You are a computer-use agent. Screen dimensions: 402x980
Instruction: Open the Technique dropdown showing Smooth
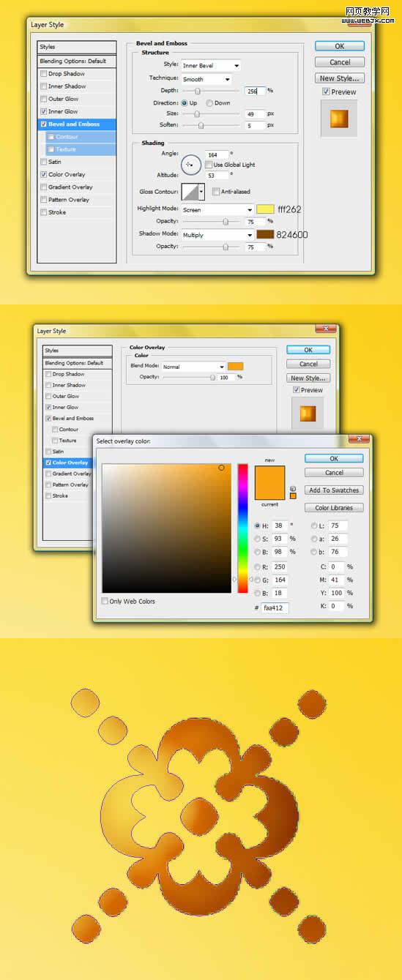tap(206, 79)
